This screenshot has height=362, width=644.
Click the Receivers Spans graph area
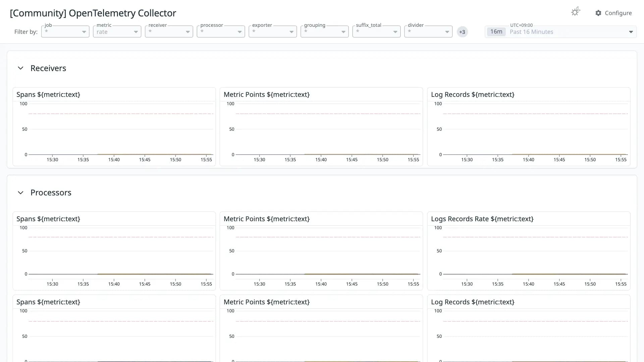click(x=121, y=129)
